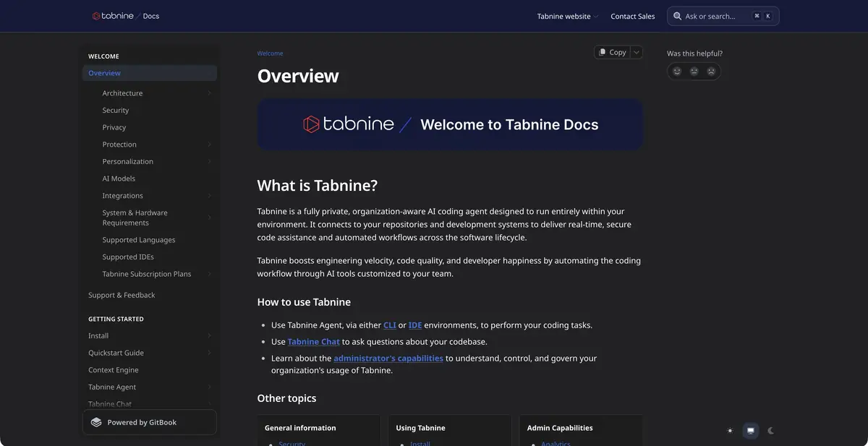Expand Tabnine Agent chevron
The width and height of the screenshot is (868, 446).
tap(209, 387)
